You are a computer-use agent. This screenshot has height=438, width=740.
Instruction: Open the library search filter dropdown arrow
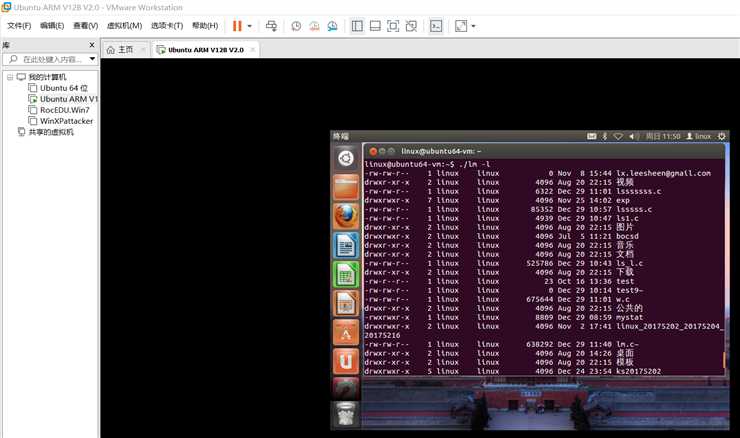click(92, 59)
